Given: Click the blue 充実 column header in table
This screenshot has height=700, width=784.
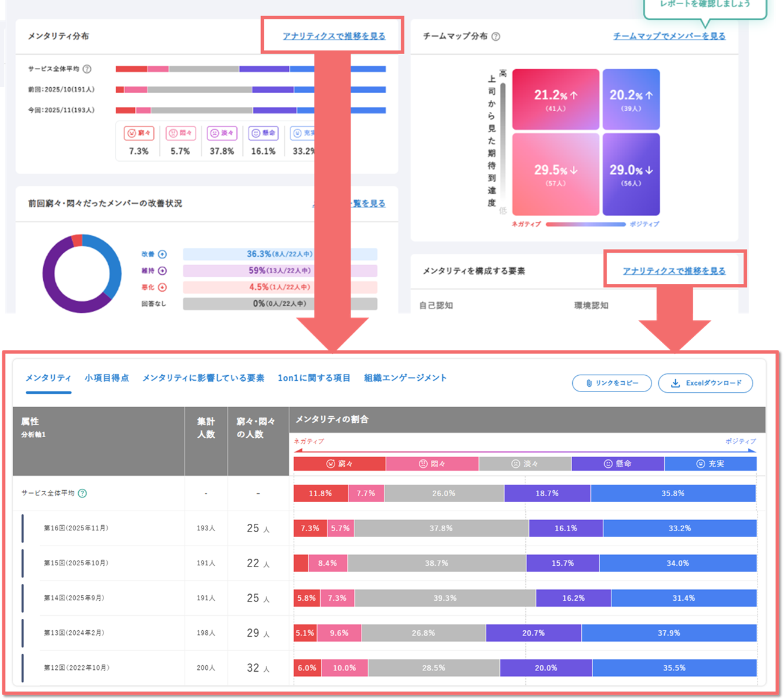Looking at the screenshot, I should 711,464.
